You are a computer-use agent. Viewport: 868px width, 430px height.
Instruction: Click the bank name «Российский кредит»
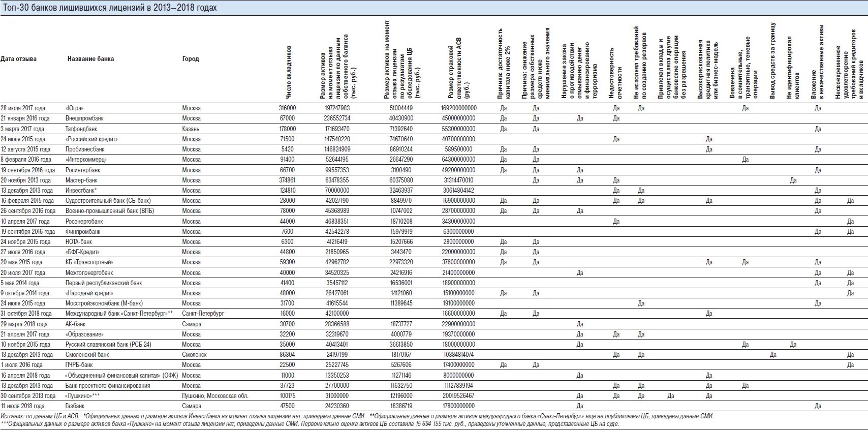point(91,139)
